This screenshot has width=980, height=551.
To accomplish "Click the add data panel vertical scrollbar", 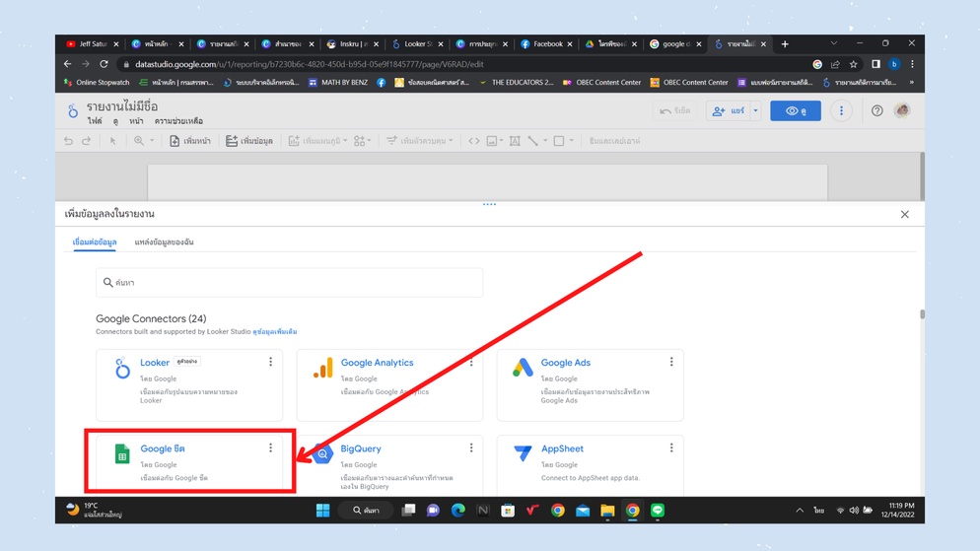I will [922, 314].
